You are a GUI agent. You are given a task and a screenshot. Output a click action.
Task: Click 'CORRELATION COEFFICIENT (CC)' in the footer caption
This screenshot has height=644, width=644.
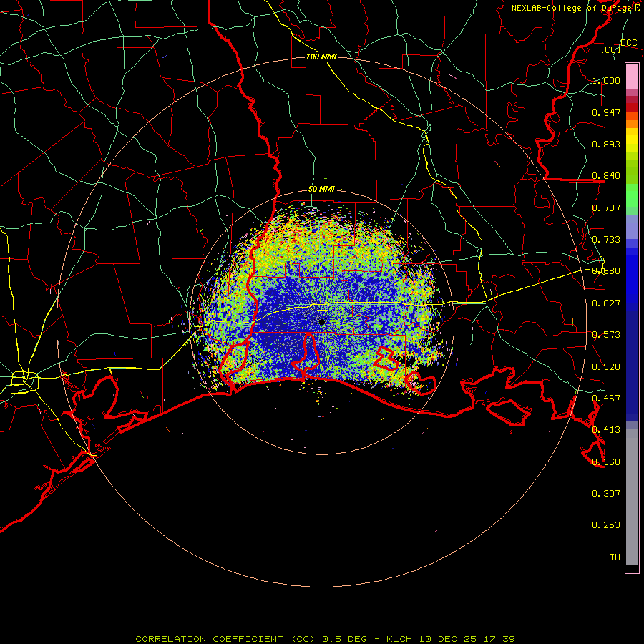tap(225, 639)
